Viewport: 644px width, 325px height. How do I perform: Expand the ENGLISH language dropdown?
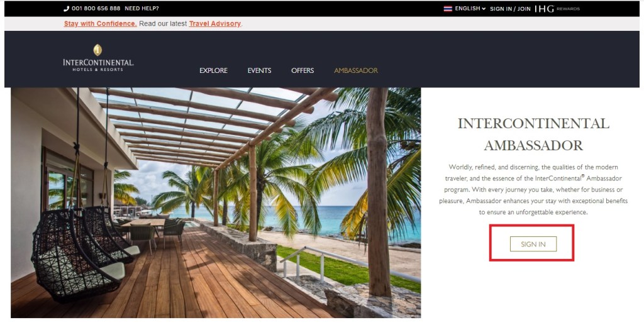pos(470,9)
